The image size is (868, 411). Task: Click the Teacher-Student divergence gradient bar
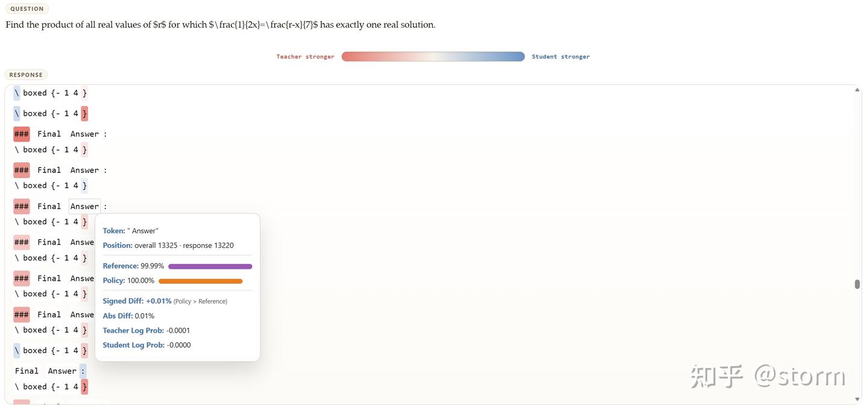[433, 56]
